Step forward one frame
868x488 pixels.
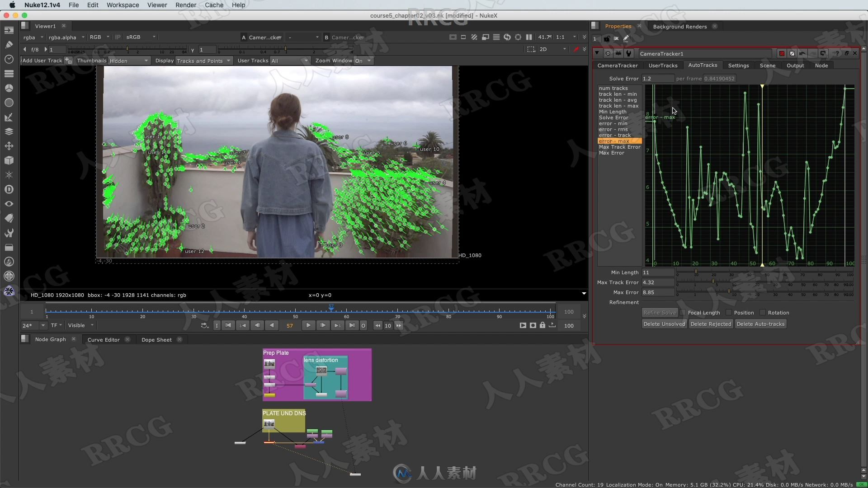(323, 325)
